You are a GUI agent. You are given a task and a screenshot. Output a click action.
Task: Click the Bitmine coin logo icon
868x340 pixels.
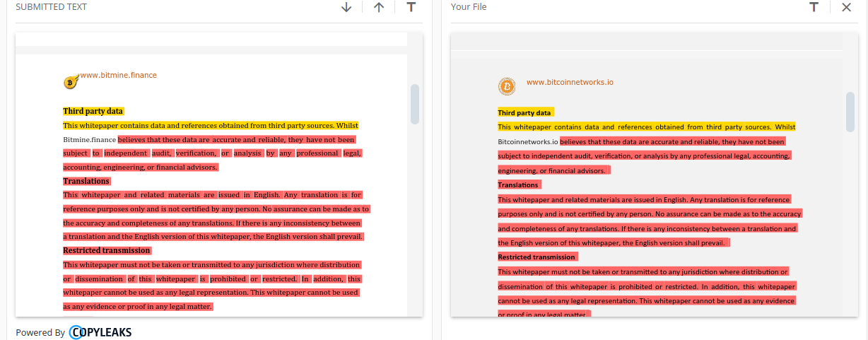70,82
